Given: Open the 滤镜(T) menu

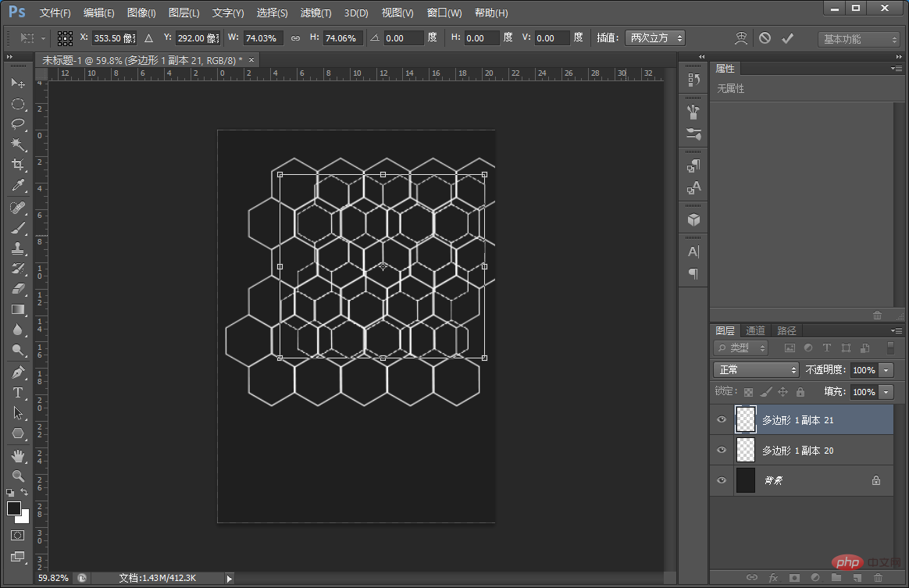Looking at the screenshot, I should [315, 13].
